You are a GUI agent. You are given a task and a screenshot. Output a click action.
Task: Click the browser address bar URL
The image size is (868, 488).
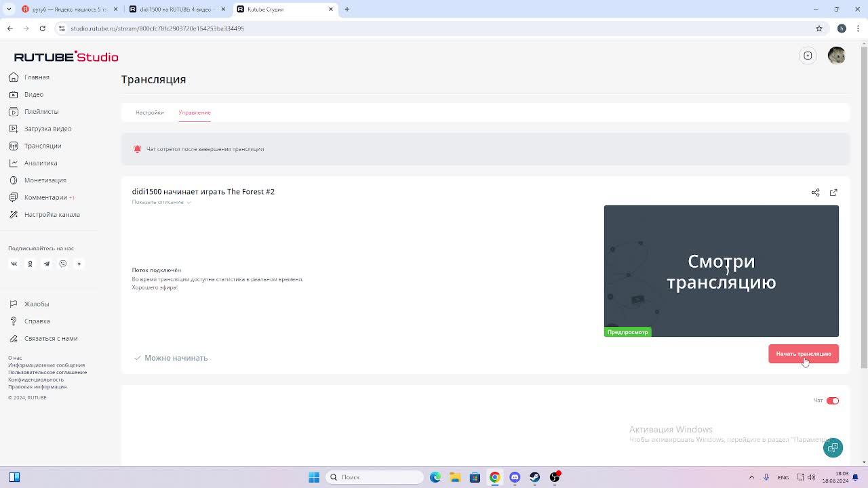(157, 28)
